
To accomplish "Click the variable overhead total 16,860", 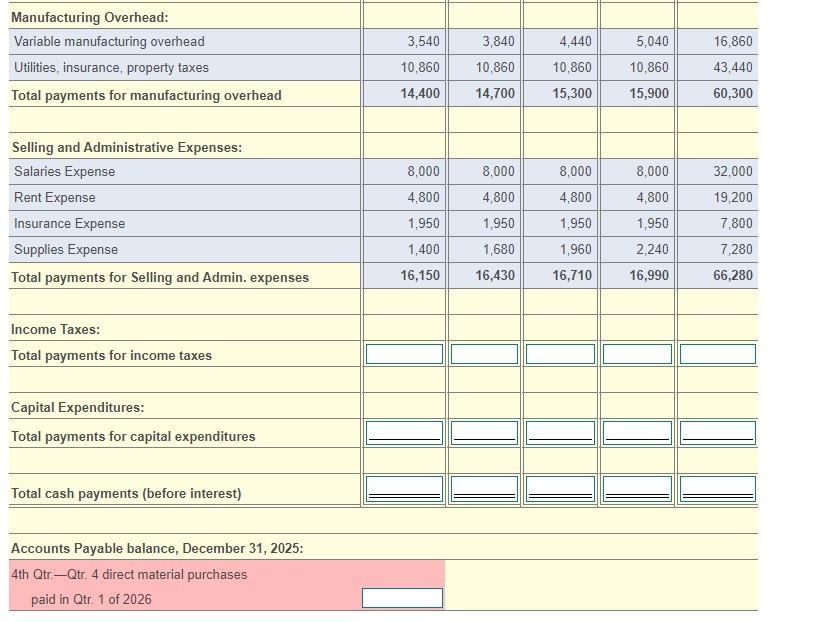I will 733,41.
